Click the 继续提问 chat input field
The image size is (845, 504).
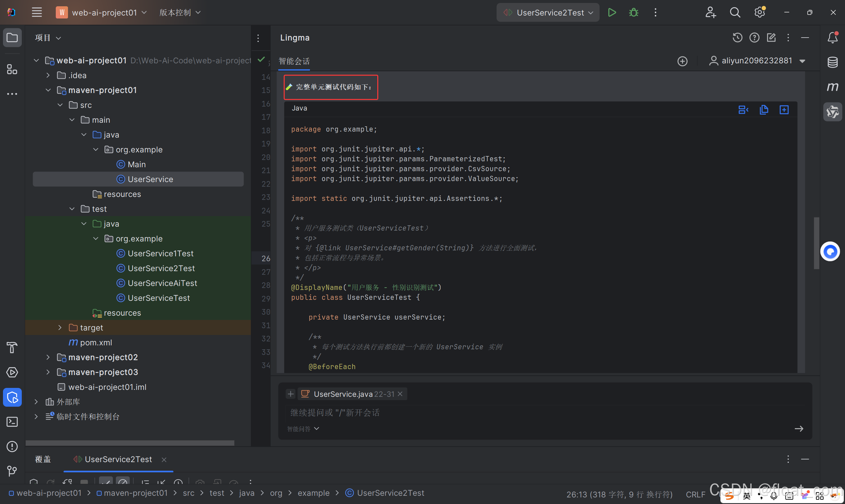510,413
